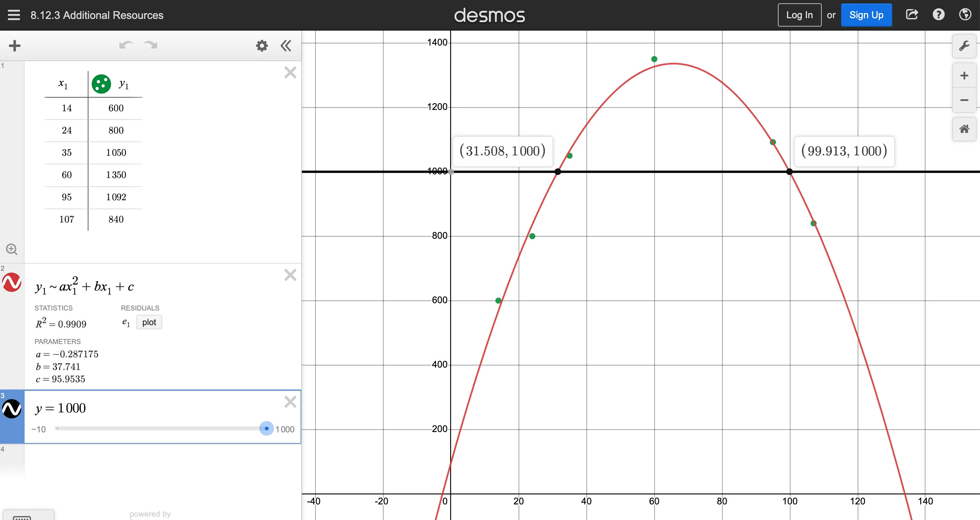Zoom in using the plus icon
The image size is (980, 520).
tap(964, 75)
